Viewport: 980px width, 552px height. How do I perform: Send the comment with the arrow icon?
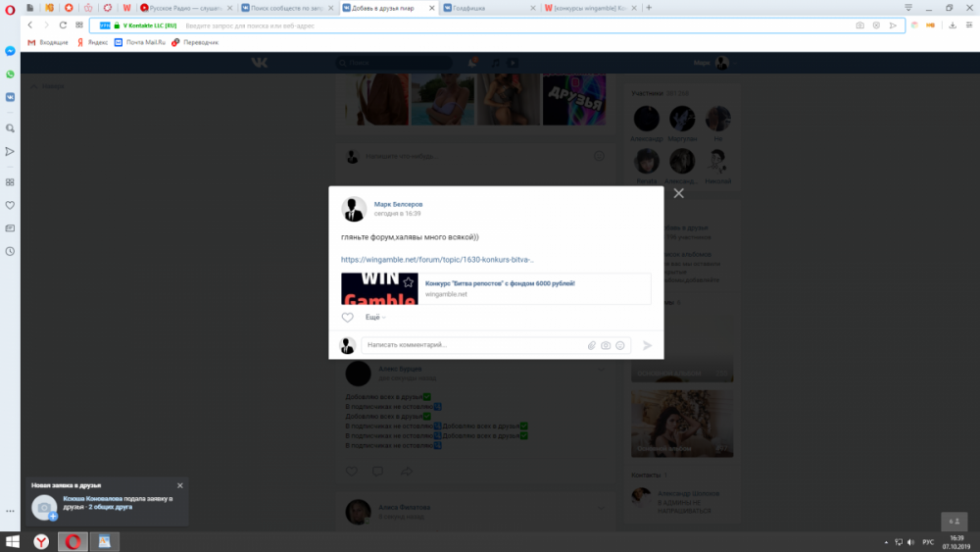click(x=648, y=345)
